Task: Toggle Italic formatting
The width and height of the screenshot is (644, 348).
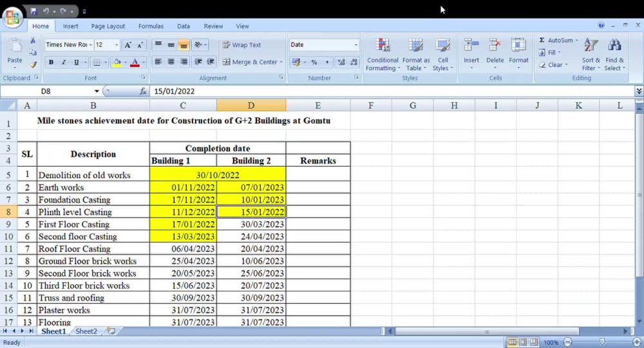Action: click(63, 62)
